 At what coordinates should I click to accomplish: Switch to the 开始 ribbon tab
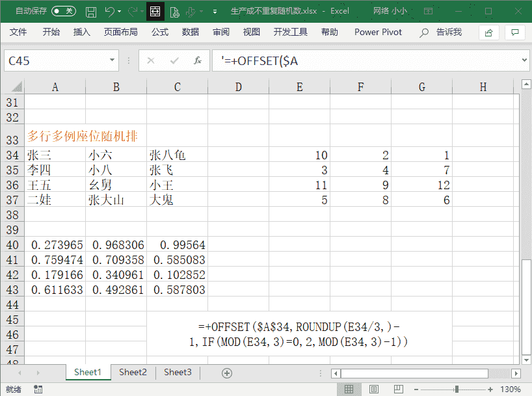click(x=51, y=33)
